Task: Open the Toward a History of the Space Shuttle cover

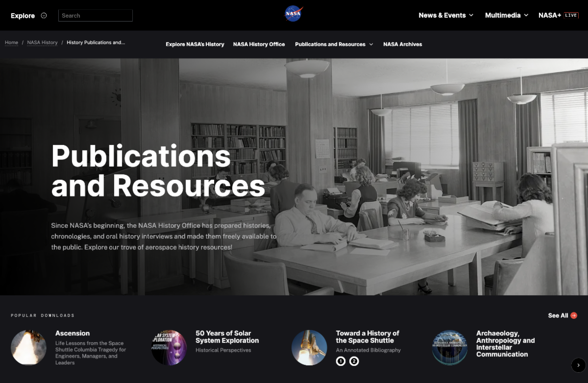Action: [x=309, y=347]
